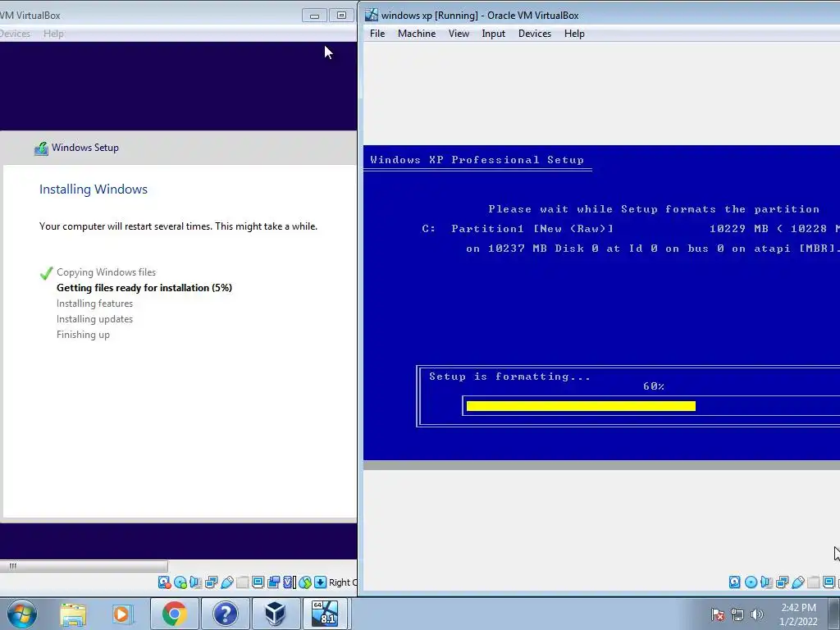840x630 pixels.
Task: Click hard disk activity icon in left VM status bar
Action: click(x=164, y=582)
